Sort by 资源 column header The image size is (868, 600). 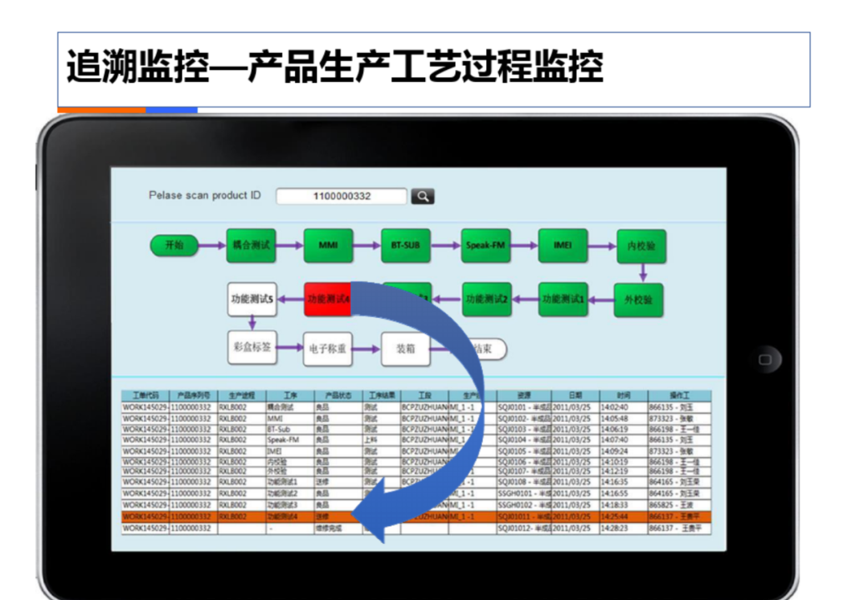coord(524,395)
